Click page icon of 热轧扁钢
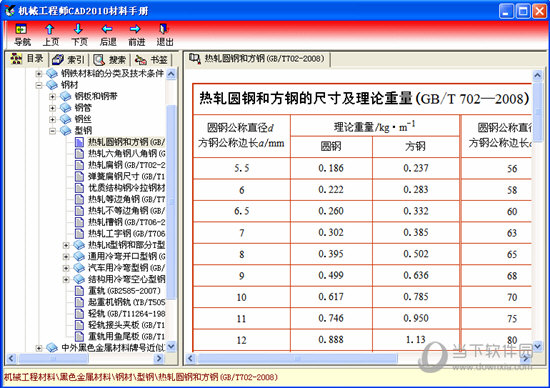The height and width of the screenshot is (388, 550). click(x=80, y=165)
